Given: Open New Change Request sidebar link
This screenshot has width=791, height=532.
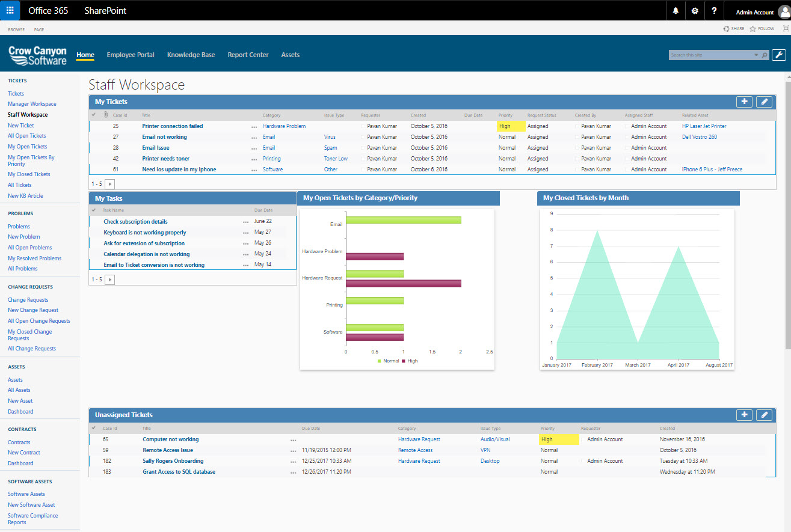Looking at the screenshot, I should pos(33,310).
